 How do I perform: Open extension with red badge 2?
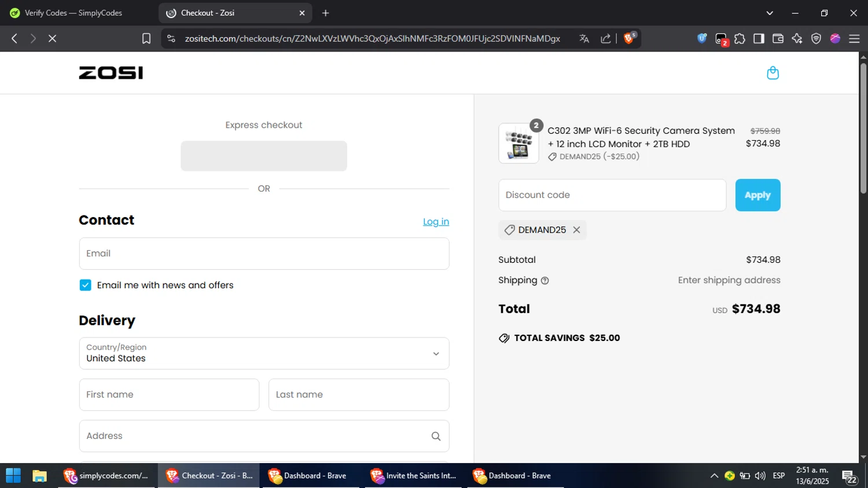tap(721, 39)
